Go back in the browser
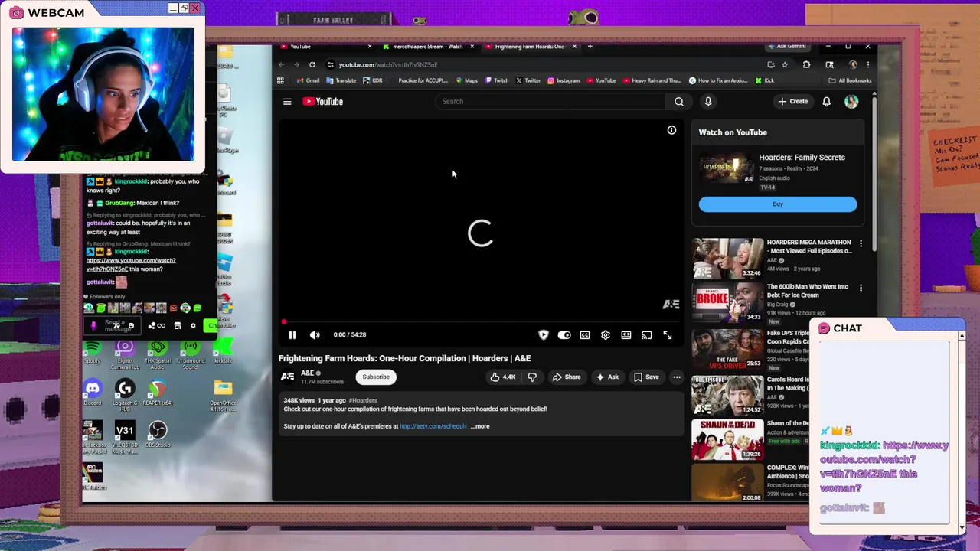 [282, 65]
